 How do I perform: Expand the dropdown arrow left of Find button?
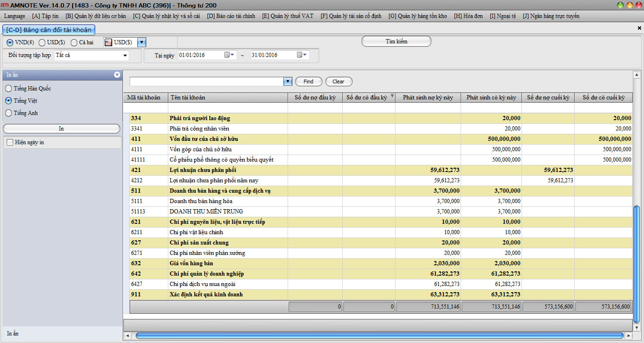(x=288, y=82)
